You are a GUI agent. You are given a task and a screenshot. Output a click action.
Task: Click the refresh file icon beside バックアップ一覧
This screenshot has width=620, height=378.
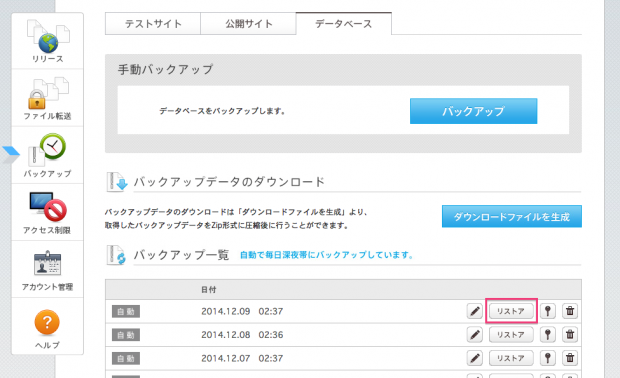click(117, 255)
